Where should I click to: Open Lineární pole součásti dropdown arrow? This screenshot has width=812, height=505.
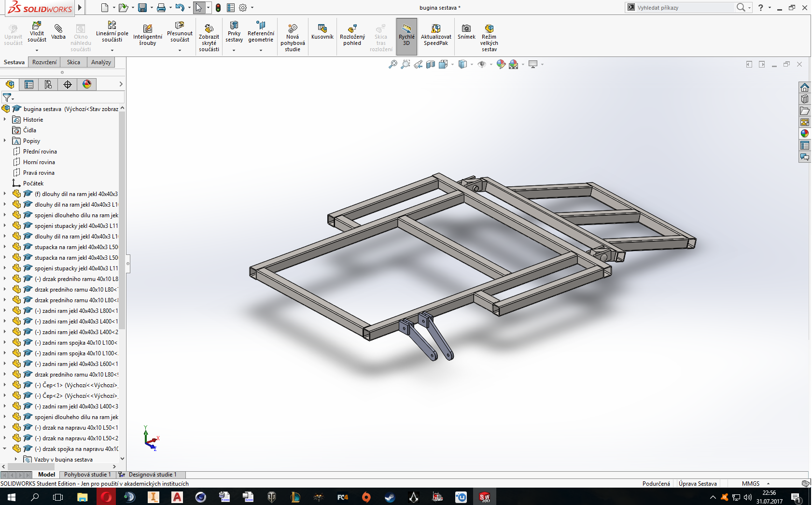click(112, 50)
